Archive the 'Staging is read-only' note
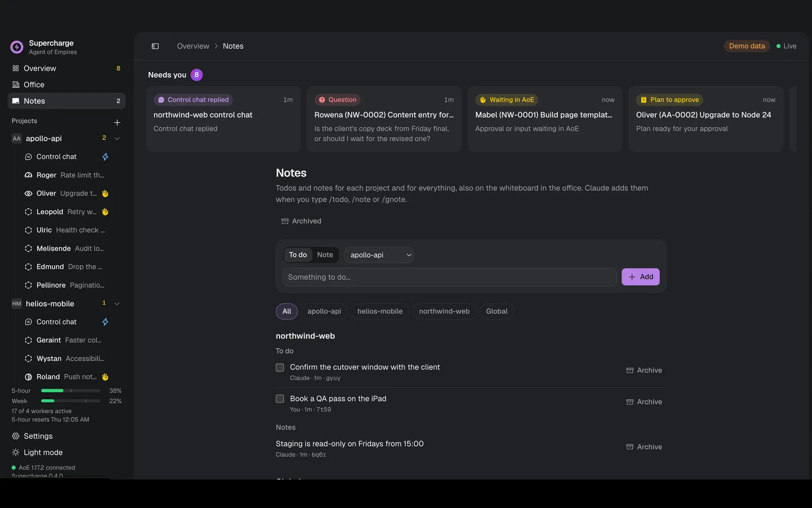 click(x=644, y=447)
